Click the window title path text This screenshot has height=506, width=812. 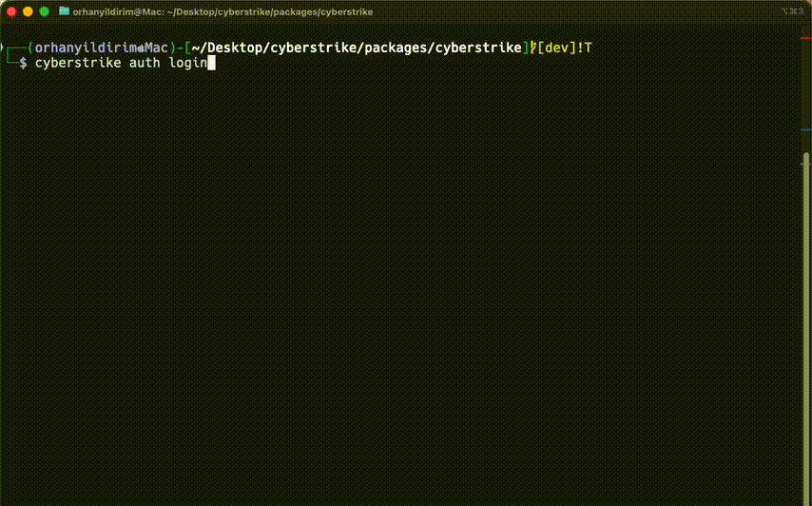point(222,11)
